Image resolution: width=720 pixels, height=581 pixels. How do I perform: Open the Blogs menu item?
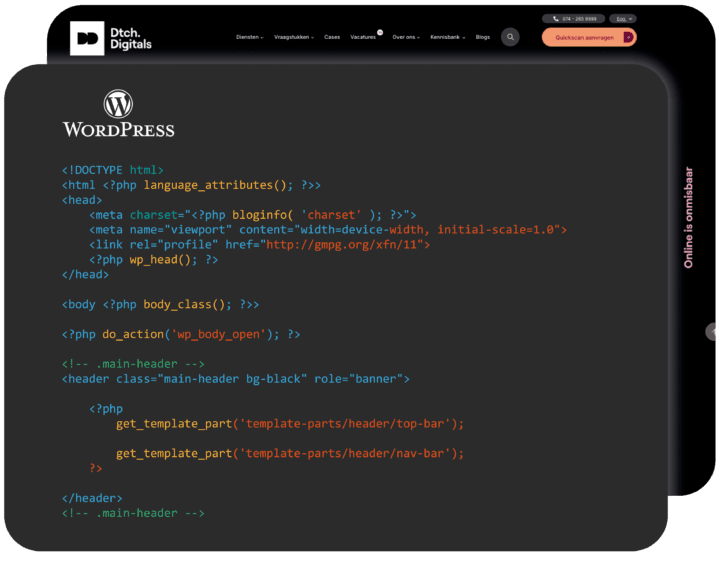pyautogui.click(x=483, y=37)
